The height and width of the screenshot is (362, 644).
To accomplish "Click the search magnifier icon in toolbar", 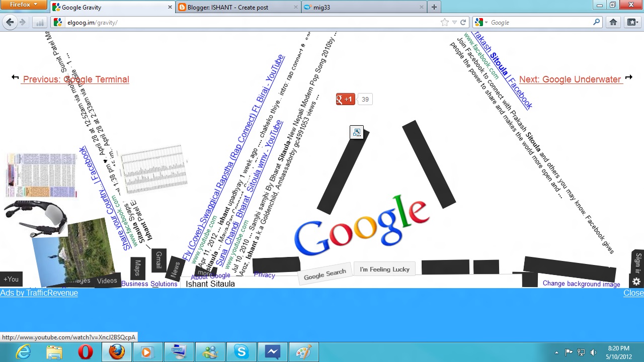I will coord(596,22).
